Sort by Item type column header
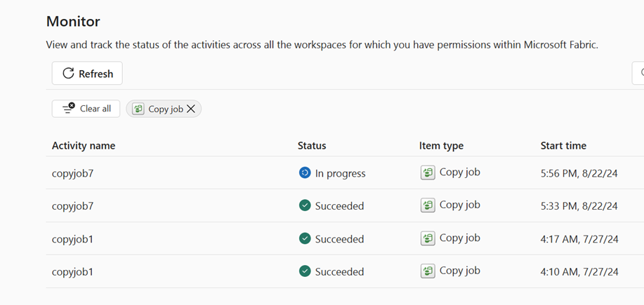Viewport: 644px width, 305px height. coord(441,146)
